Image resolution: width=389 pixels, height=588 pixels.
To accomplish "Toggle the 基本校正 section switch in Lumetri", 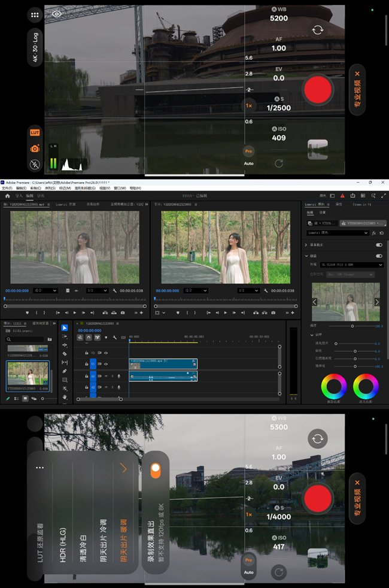I will pos(378,245).
